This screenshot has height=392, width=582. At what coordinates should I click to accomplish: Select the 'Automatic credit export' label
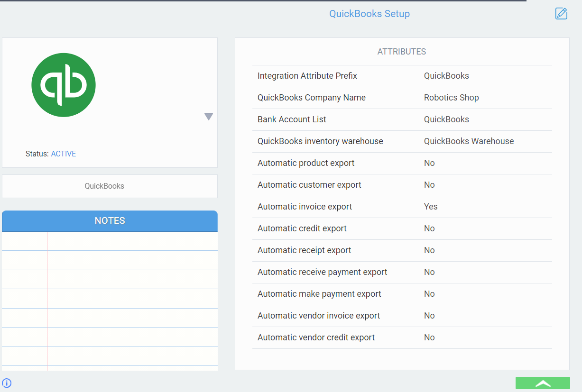(x=302, y=228)
